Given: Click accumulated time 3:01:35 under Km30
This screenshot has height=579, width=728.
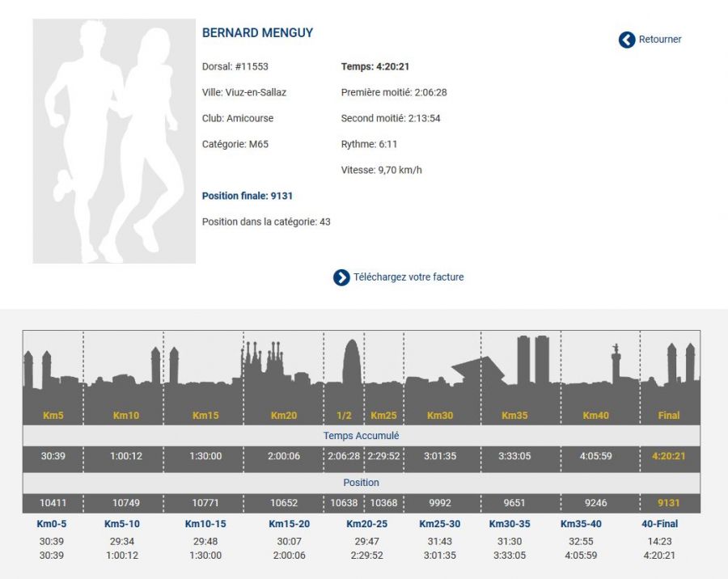Looking at the screenshot, I should pyautogui.click(x=440, y=456).
